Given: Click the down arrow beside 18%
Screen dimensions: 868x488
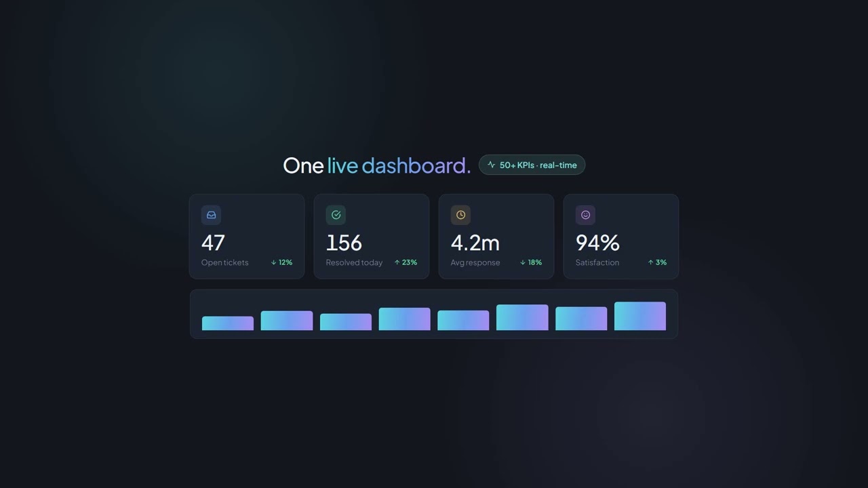Looking at the screenshot, I should 523,262.
